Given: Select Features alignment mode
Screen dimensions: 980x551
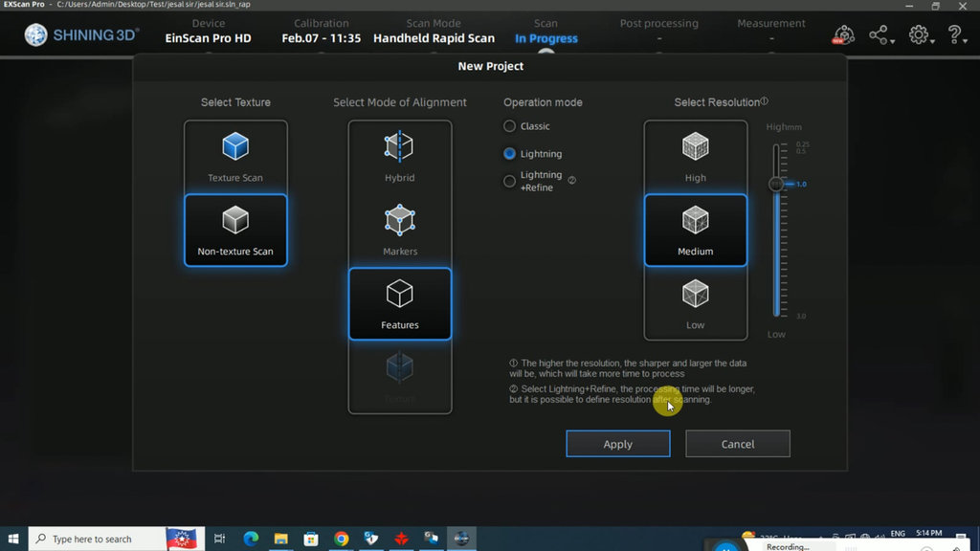Looking at the screenshot, I should [x=399, y=303].
